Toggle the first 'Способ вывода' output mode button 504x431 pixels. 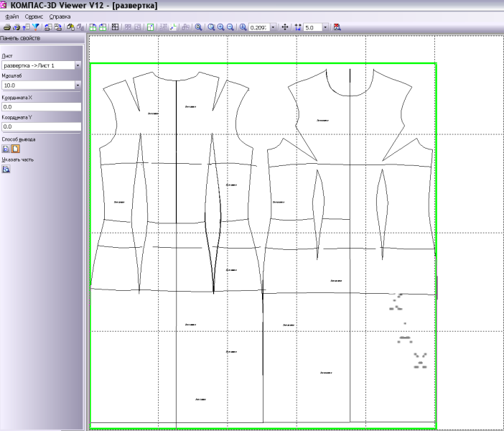[6, 149]
